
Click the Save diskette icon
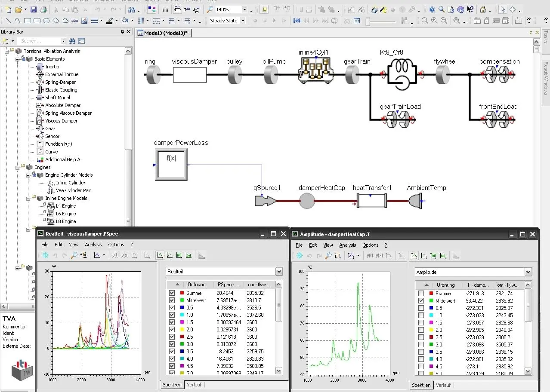[x=34, y=9]
